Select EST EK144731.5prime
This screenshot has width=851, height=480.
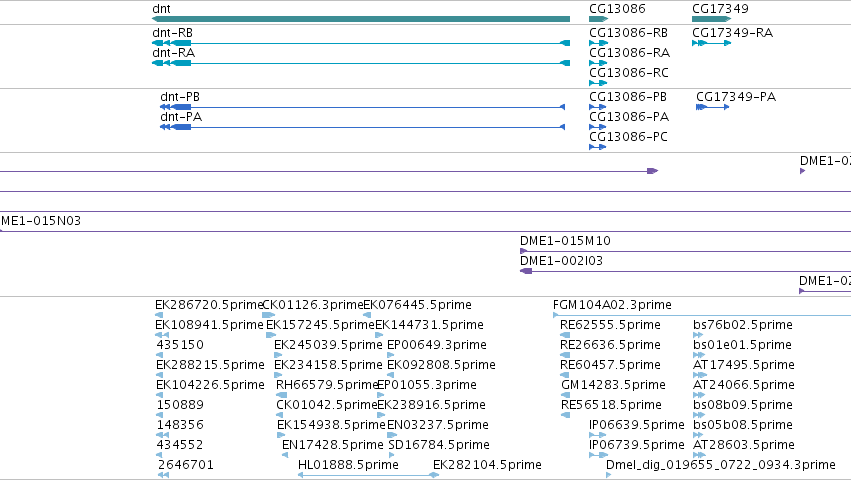pyautogui.click(x=429, y=325)
